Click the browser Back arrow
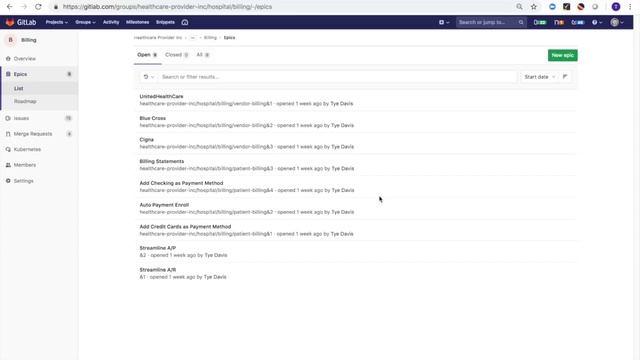 (x=9, y=7)
